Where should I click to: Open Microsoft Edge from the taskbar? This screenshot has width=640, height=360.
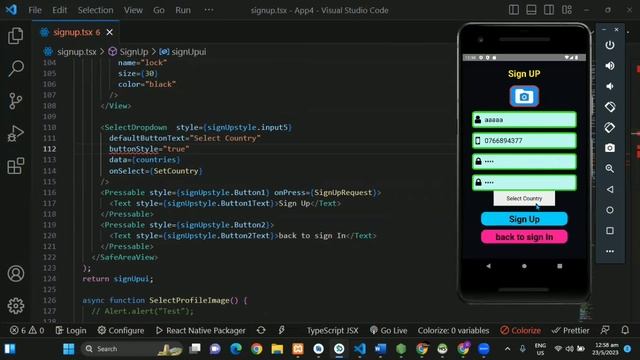pos(236,349)
